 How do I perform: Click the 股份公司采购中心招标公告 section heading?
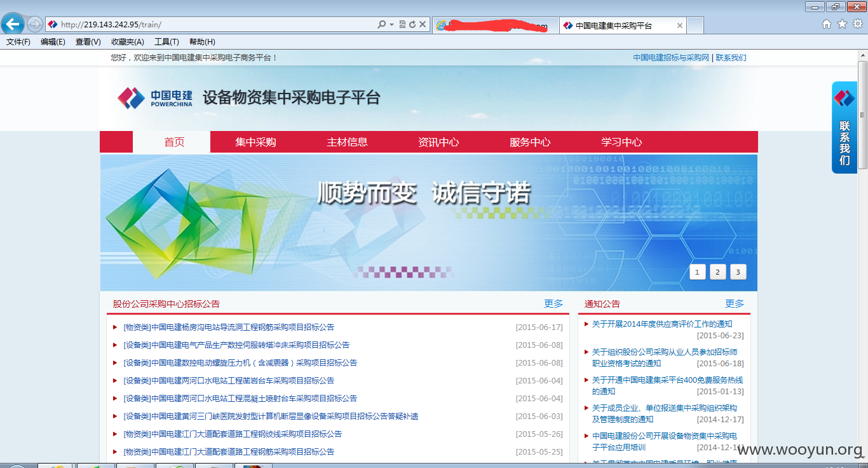tap(166, 304)
